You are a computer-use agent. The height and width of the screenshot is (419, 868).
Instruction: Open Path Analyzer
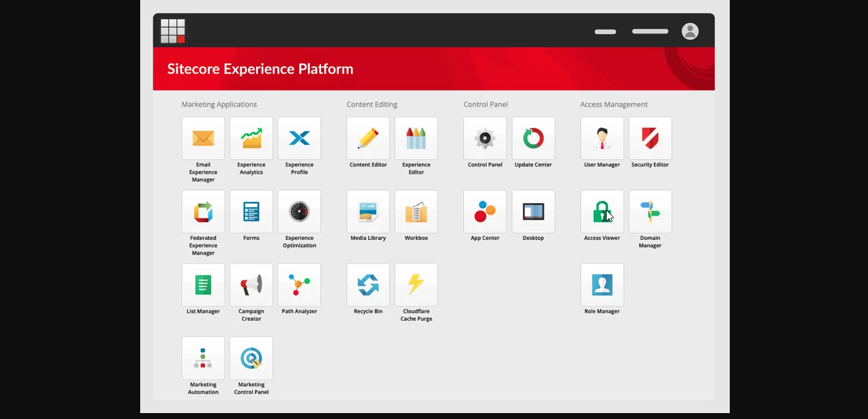pyautogui.click(x=299, y=285)
